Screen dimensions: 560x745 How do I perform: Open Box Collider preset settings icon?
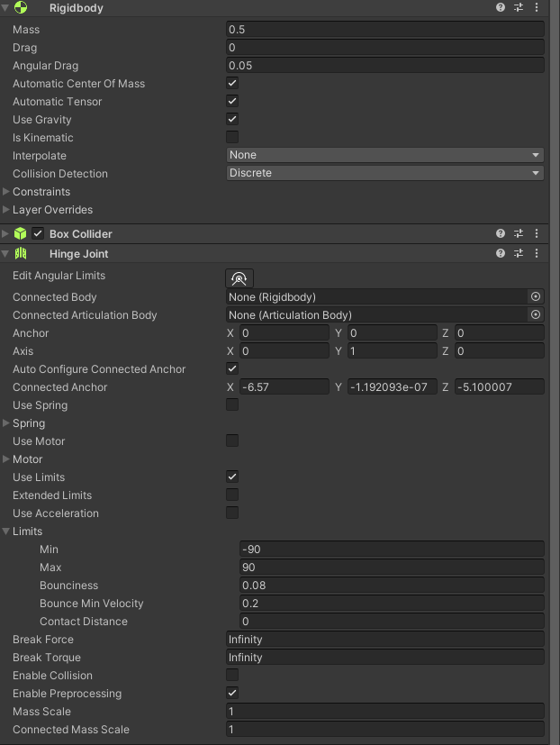point(519,233)
